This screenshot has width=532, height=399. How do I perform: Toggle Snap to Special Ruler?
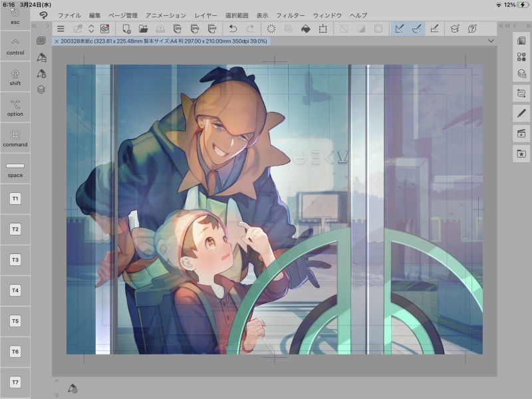[x=417, y=29]
